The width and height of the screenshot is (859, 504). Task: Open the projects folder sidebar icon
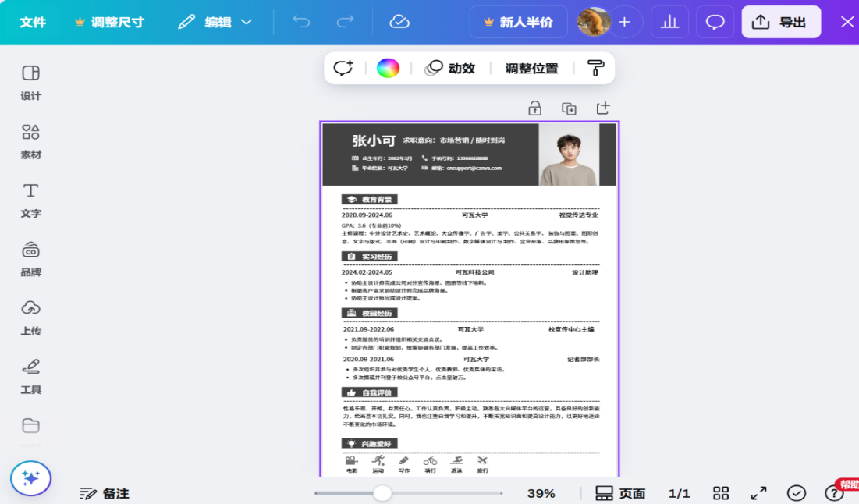pos(30,426)
